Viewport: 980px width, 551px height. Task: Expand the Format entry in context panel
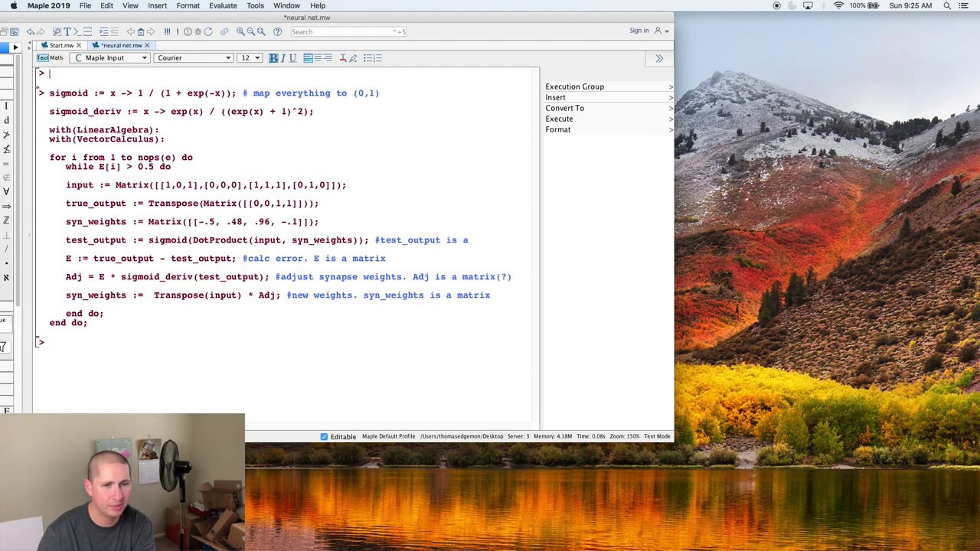[609, 129]
